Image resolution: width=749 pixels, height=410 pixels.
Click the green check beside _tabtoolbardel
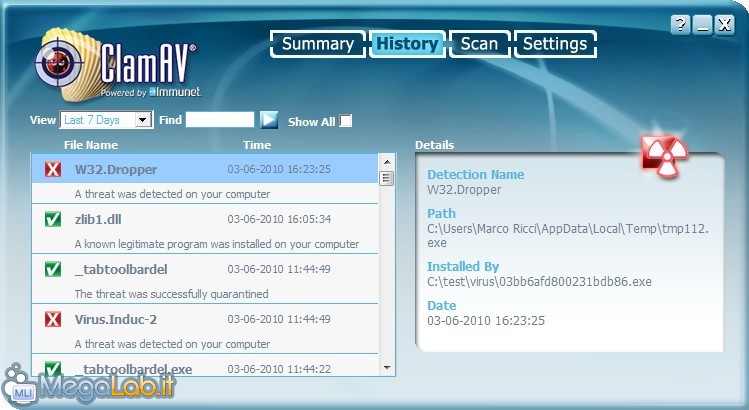[x=53, y=269]
